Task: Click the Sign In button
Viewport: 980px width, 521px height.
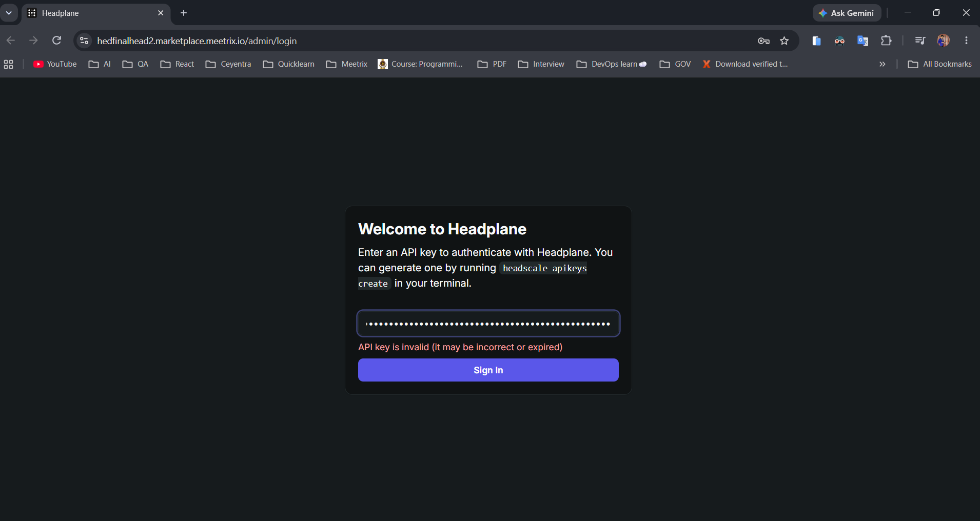Action: coord(488,370)
